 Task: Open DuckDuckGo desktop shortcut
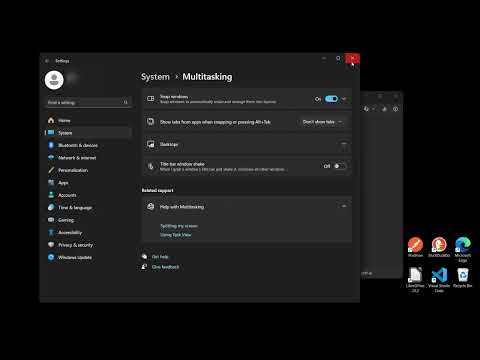coord(439,247)
